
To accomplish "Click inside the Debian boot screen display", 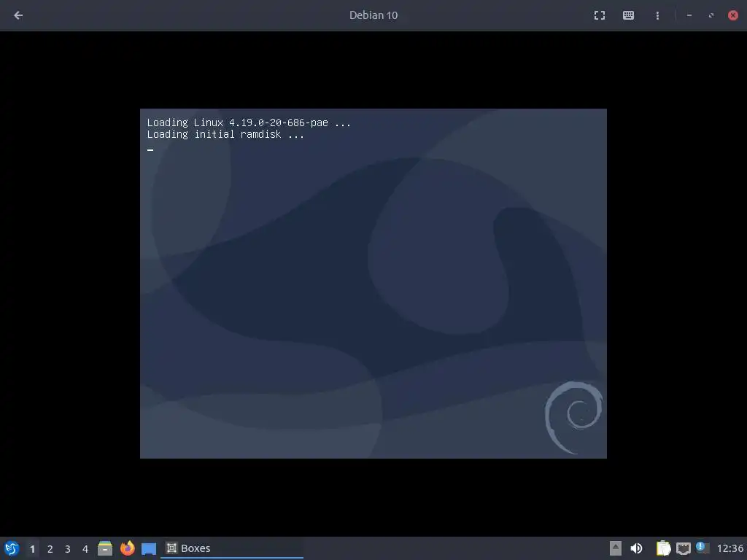I will pyautogui.click(x=373, y=284).
